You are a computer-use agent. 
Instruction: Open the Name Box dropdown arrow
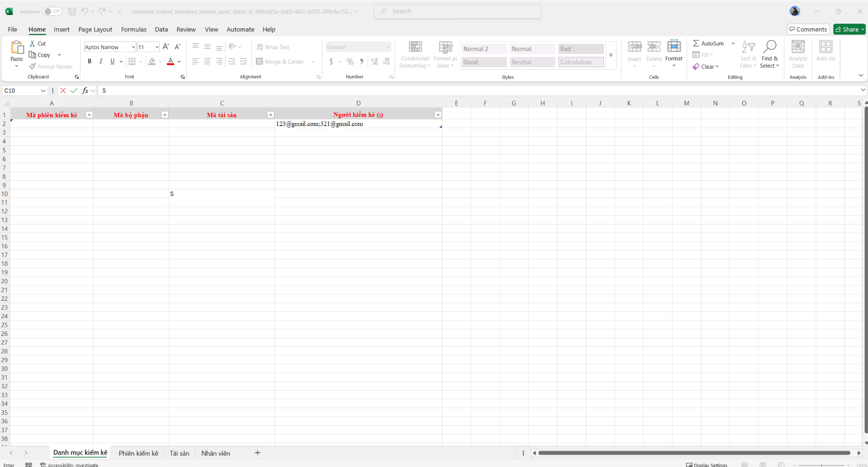(x=43, y=91)
